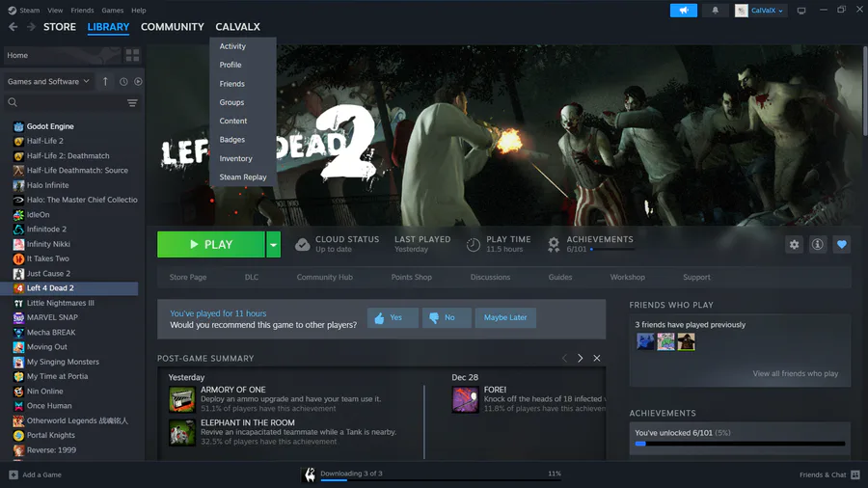Toggle the favorite heart icon
Image resolution: width=868 pixels, height=488 pixels.
(x=842, y=245)
